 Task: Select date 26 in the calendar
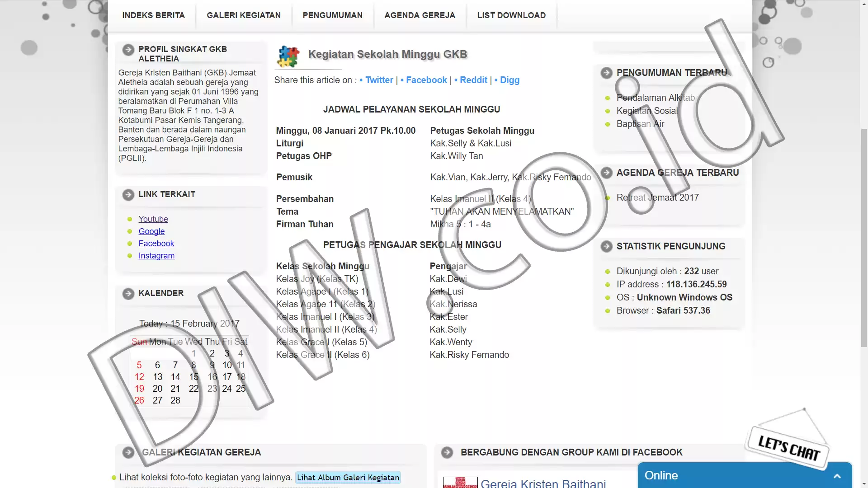pos(139,400)
